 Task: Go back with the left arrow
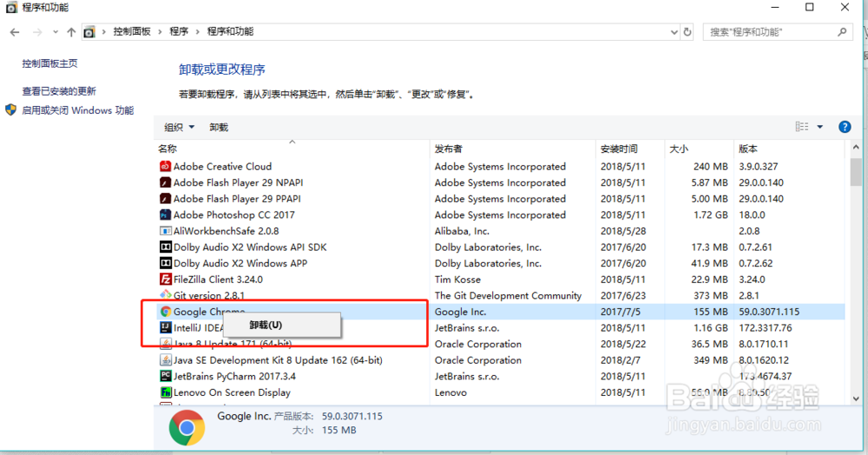[x=15, y=32]
